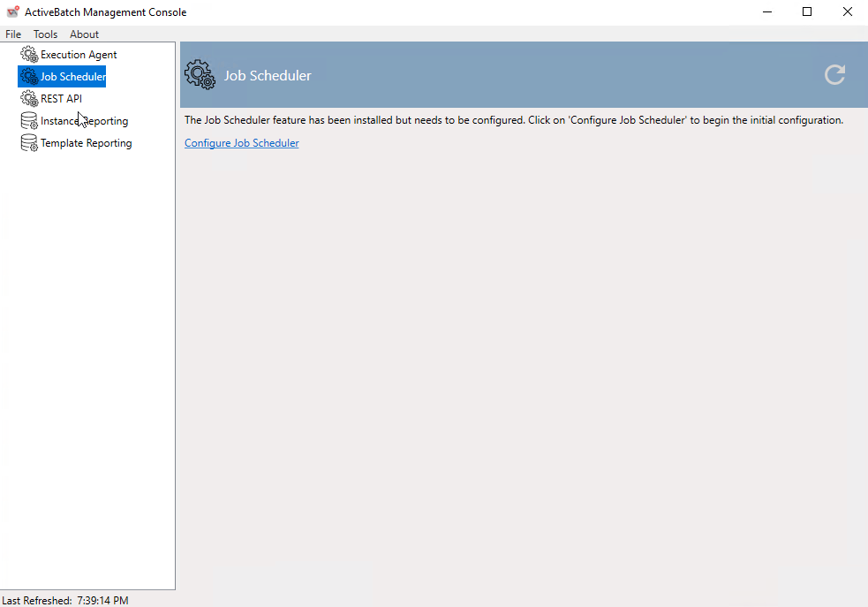
Task: Select Instance Reporting in the sidebar
Action: pyautogui.click(x=83, y=120)
